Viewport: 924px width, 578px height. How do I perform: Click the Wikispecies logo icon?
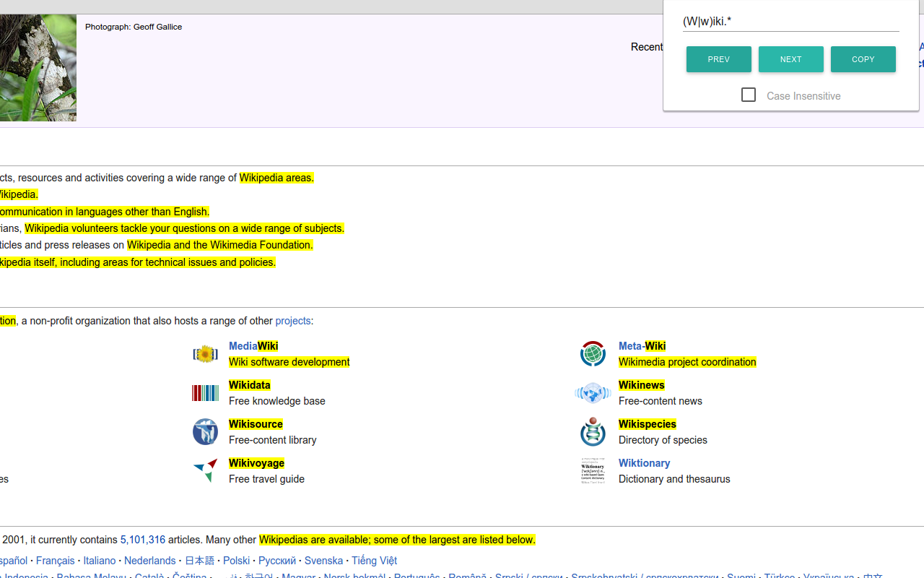593,432
